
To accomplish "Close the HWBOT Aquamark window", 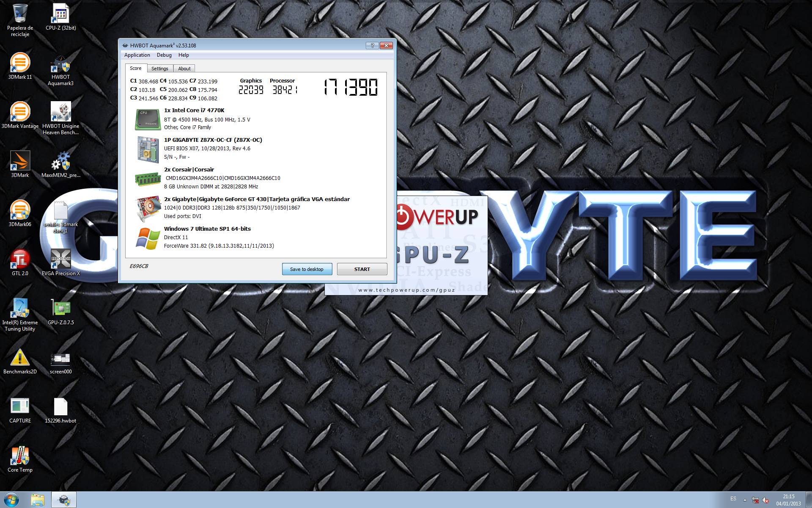I will [386, 45].
